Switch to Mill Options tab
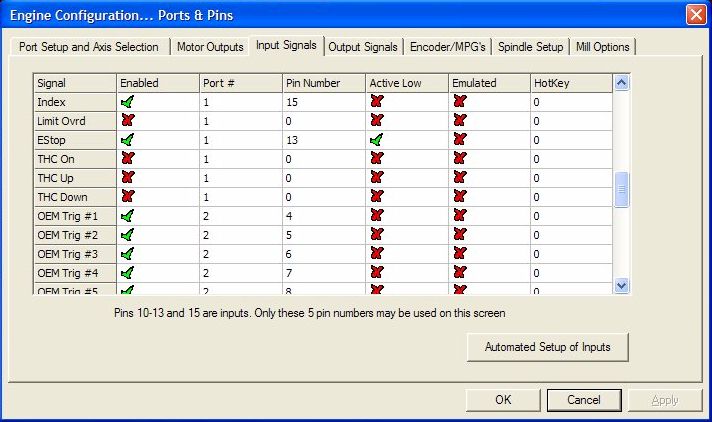The width and height of the screenshot is (712, 422). 603,47
